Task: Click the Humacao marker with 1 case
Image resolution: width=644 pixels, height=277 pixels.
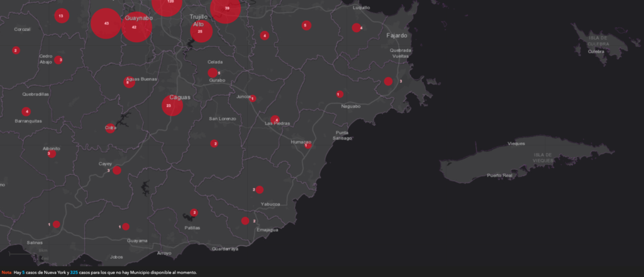Action: pyautogui.click(x=308, y=145)
